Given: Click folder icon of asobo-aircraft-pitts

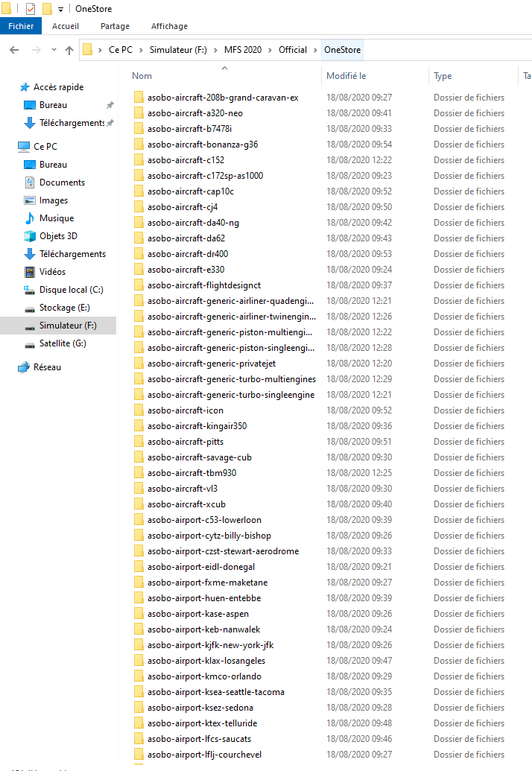Looking at the screenshot, I should [139, 442].
